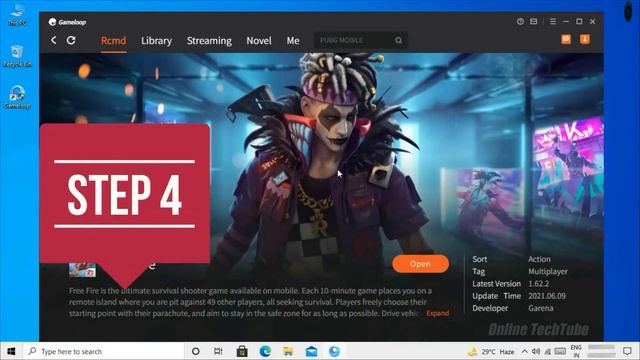The width and height of the screenshot is (640, 360).
Task: Open the notification center icon
Action: (x=627, y=351)
